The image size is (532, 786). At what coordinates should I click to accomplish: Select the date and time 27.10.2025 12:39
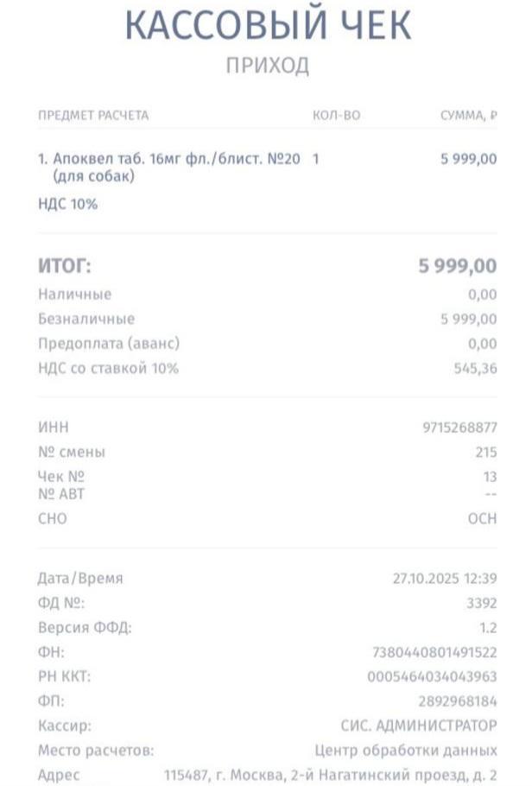click(445, 579)
